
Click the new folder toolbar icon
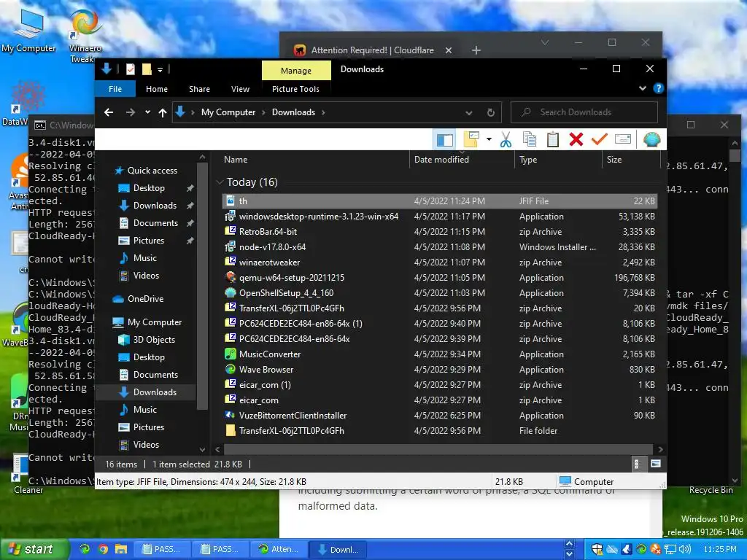click(x=471, y=139)
